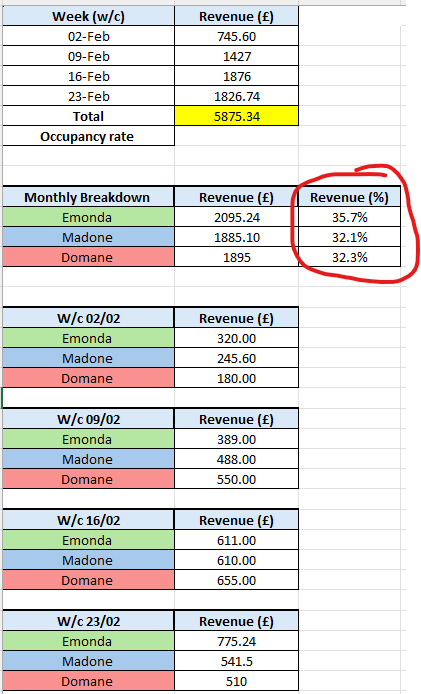Select the 2095.24 monthly Emonda revenue

(x=236, y=217)
